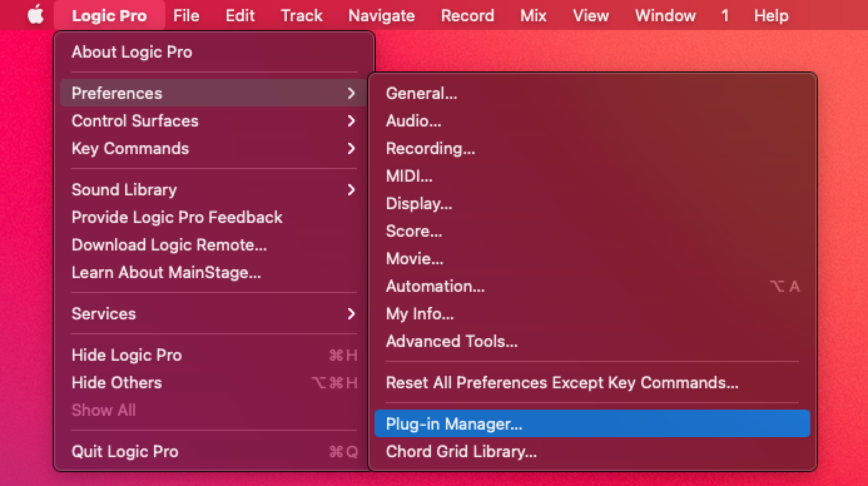
Task: Choose Download Logic Remote
Action: (214, 245)
